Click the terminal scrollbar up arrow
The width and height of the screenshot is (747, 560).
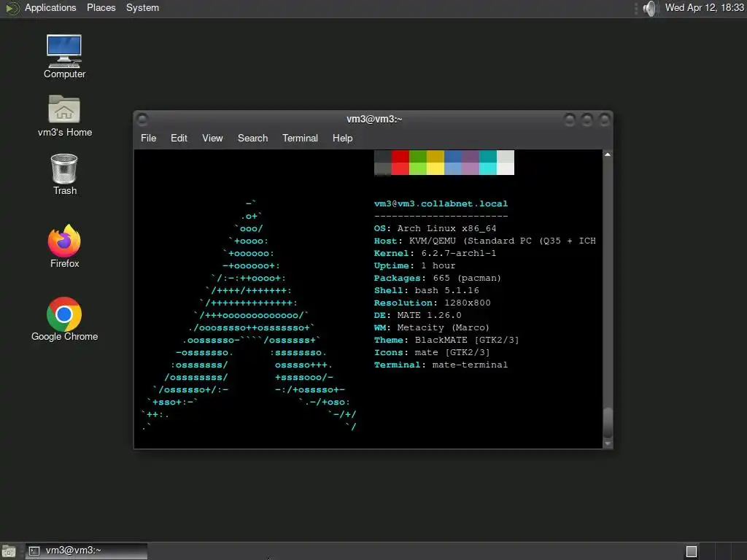click(608, 155)
